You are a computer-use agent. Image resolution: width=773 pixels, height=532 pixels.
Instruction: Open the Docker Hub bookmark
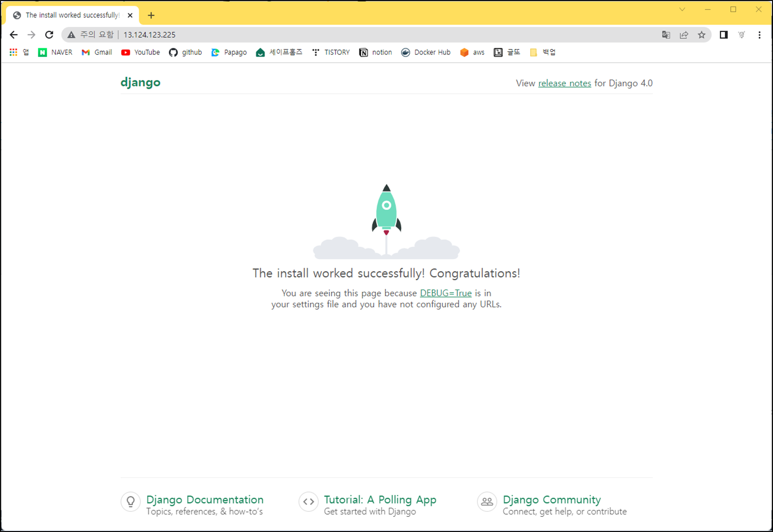(426, 52)
